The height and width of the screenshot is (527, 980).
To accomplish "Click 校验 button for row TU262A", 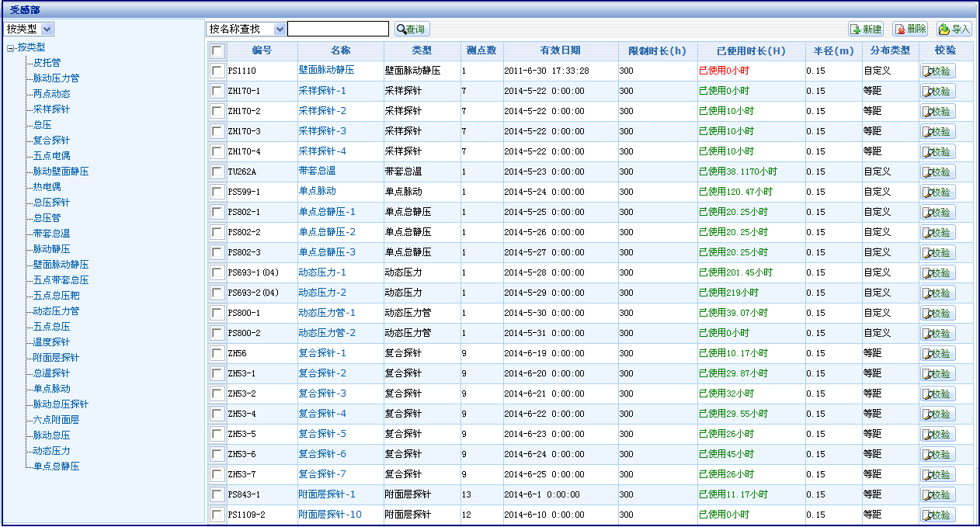I will point(938,172).
